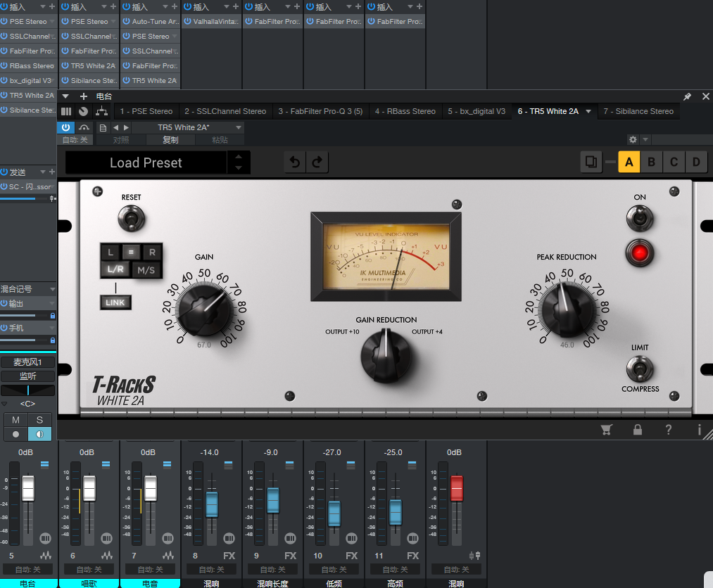The width and height of the screenshot is (713, 588).
Task: Open the sidechain settings icon
Action: point(84,128)
